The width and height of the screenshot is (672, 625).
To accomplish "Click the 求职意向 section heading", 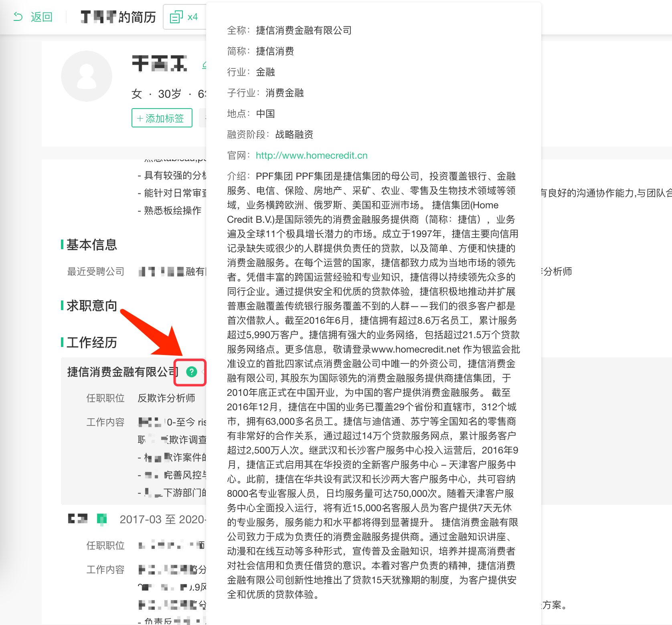I will pyautogui.click(x=92, y=305).
